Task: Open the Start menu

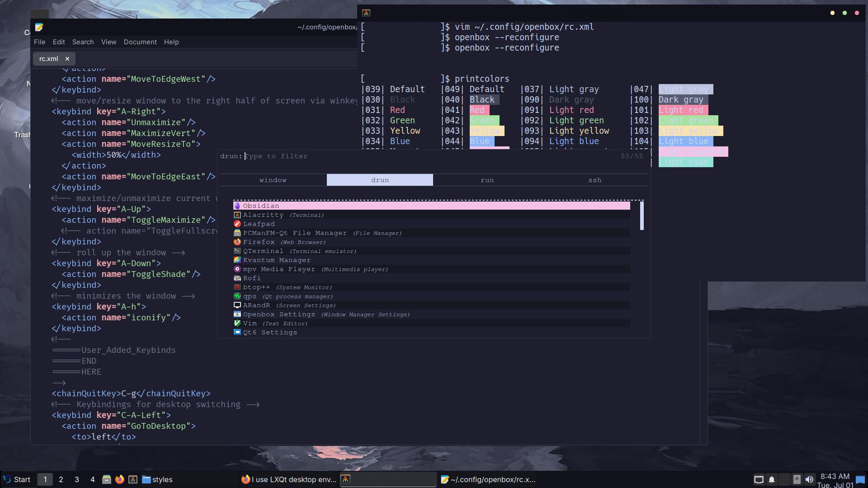Action: [17, 479]
